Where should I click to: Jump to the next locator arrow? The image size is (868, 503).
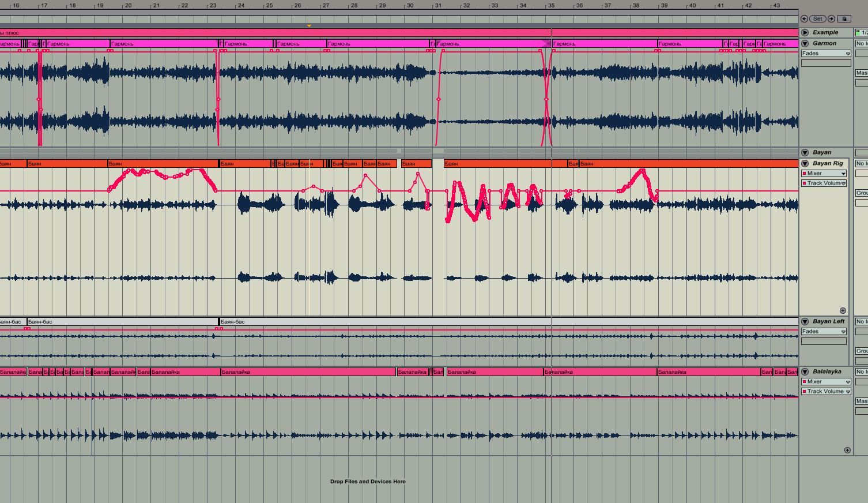coord(831,19)
